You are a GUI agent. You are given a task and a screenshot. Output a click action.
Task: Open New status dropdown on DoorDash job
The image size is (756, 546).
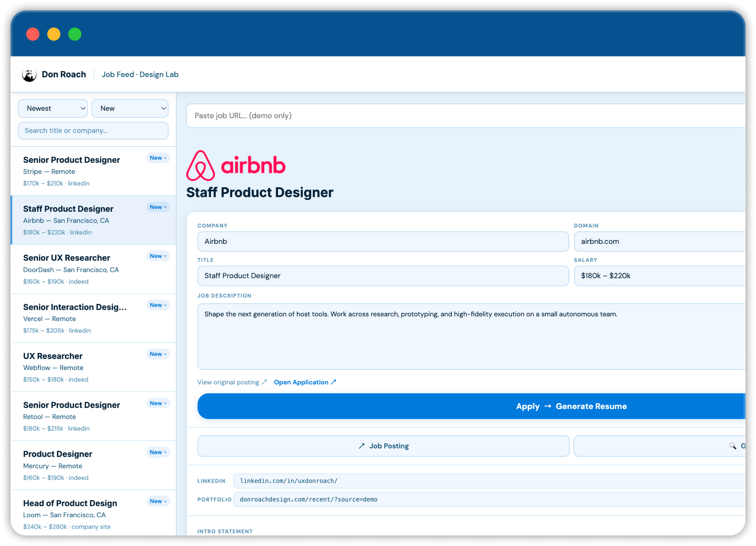(x=158, y=256)
